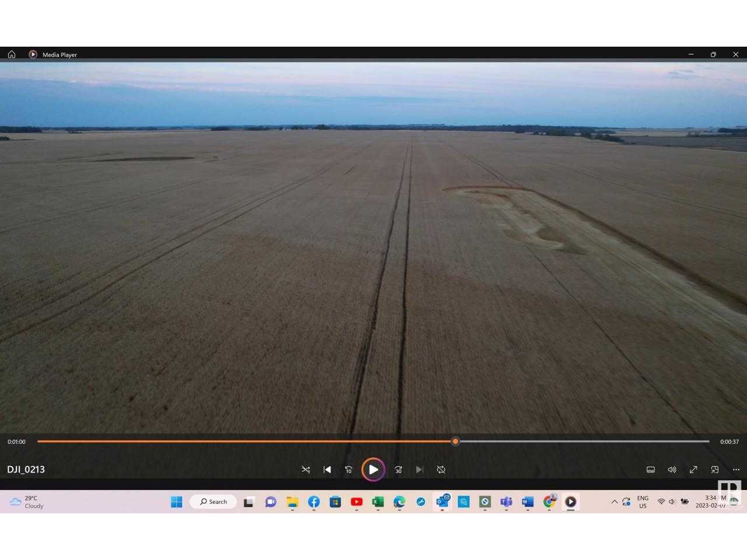The image size is (747, 560).
Task: Click the taskbar Search box
Action: tap(214, 502)
